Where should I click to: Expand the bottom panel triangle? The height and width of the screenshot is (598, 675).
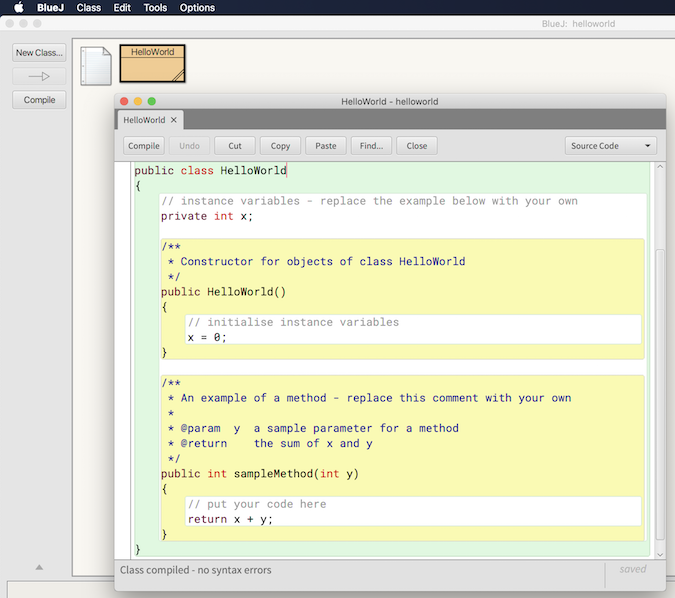(x=39, y=567)
